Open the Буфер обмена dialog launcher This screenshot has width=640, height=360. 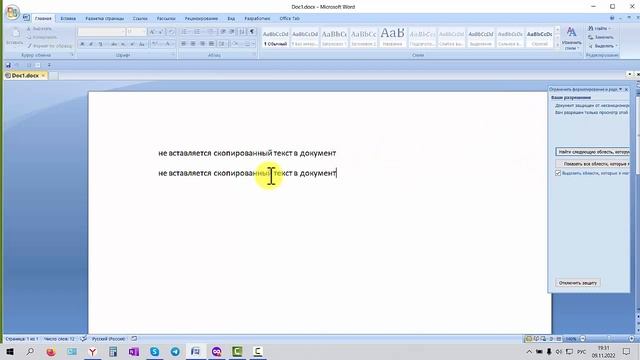pyautogui.click(x=72, y=55)
